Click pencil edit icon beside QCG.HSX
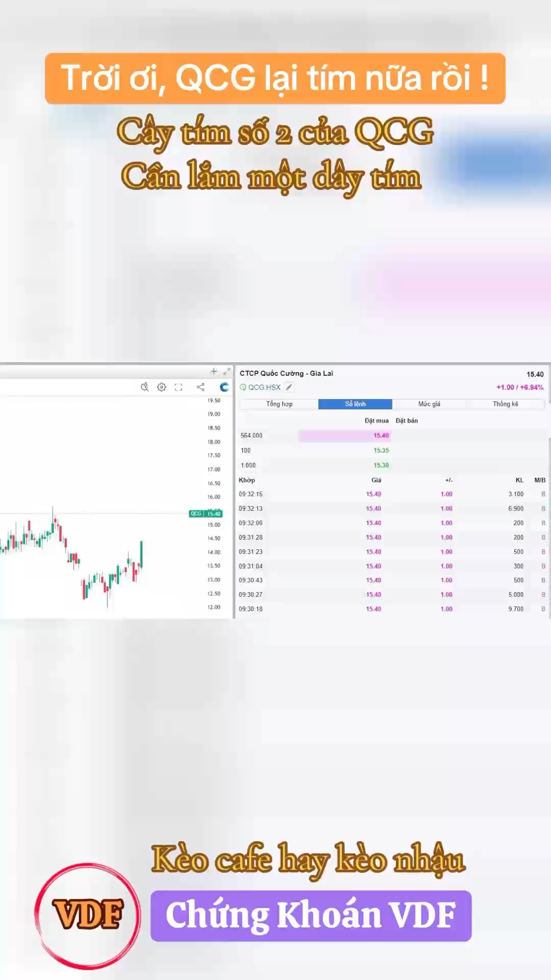The image size is (551, 980). pyautogui.click(x=289, y=387)
